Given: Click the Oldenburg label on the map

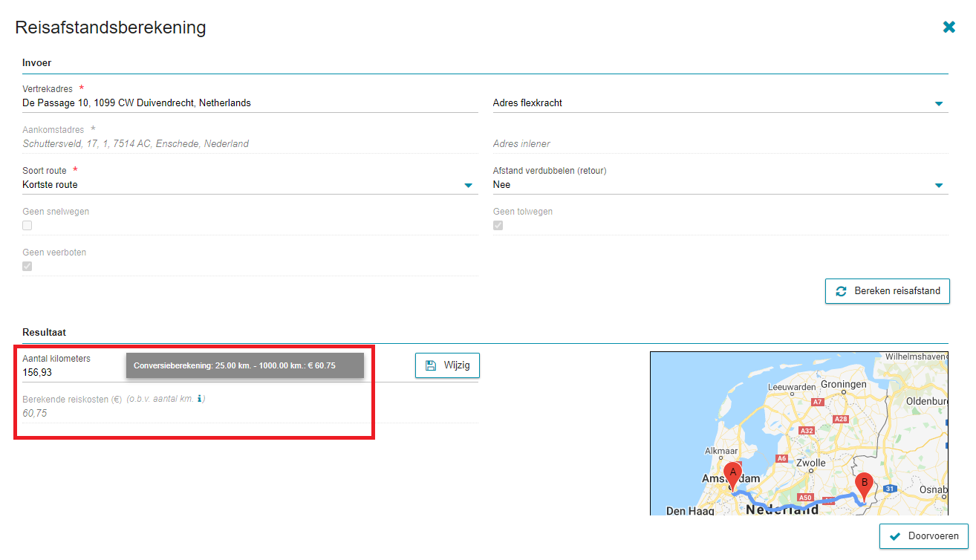Looking at the screenshot, I should pos(928,402).
